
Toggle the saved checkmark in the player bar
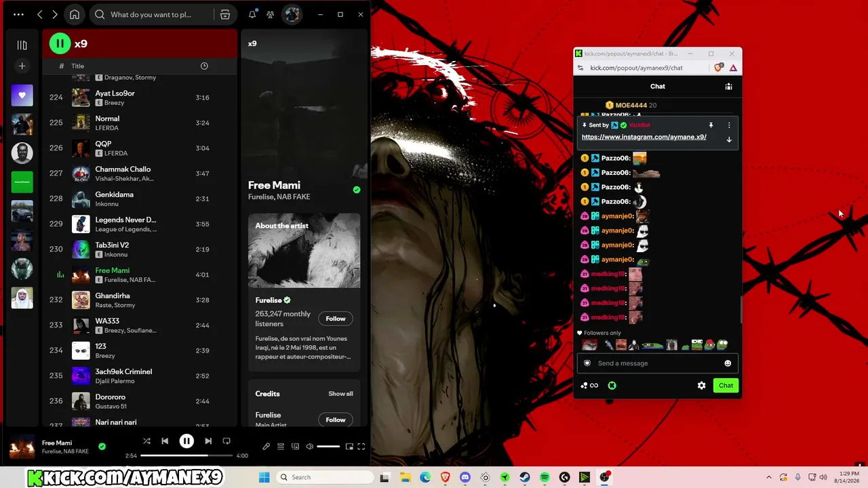click(x=102, y=447)
